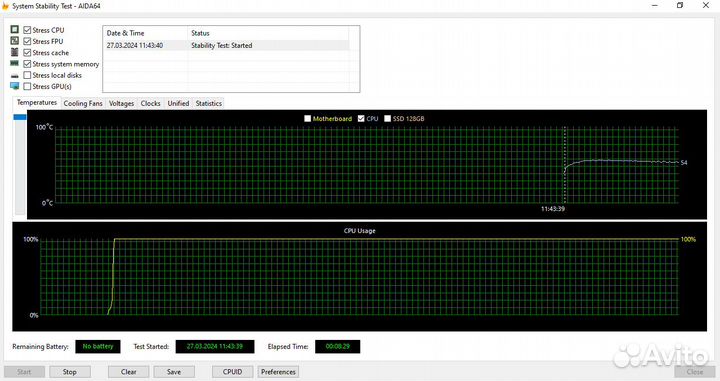Open the Statistics tab
The width and height of the screenshot is (720, 381).
[208, 103]
